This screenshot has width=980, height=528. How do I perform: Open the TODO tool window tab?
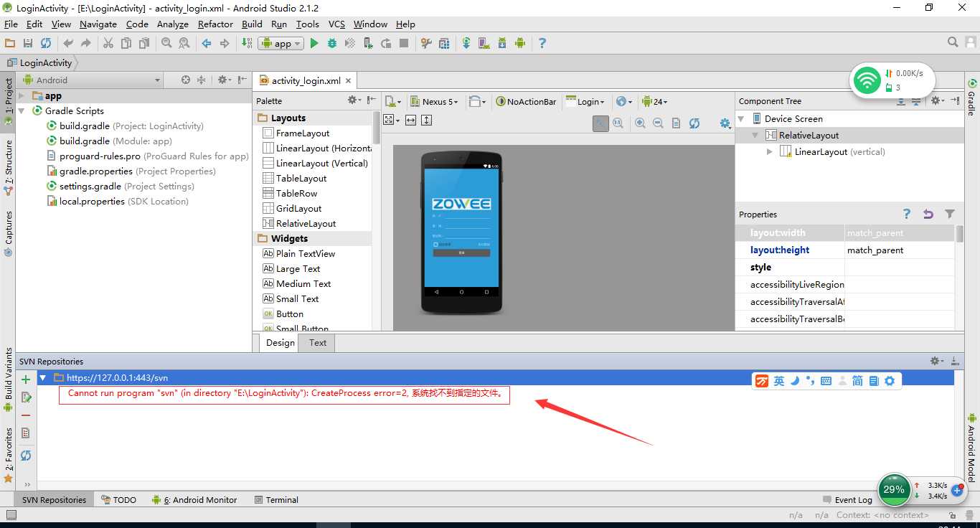click(x=119, y=499)
